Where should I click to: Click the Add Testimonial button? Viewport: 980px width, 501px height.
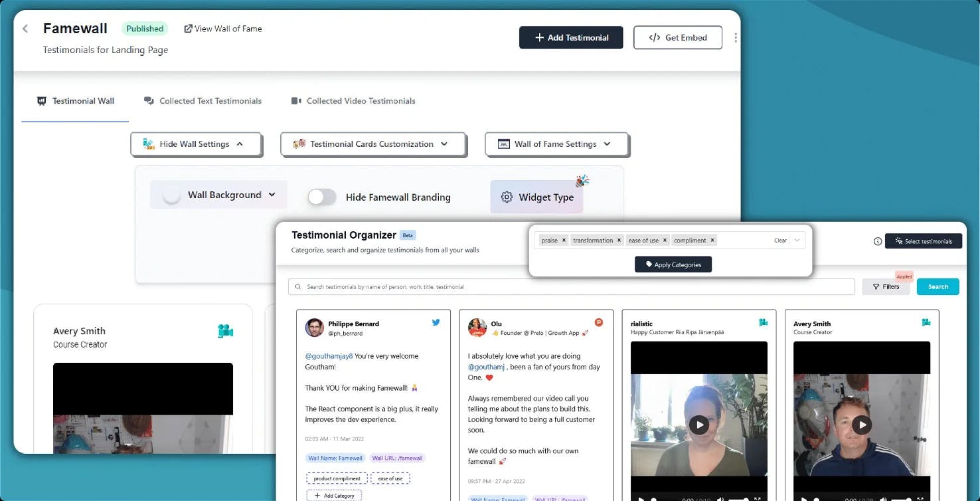[571, 38]
